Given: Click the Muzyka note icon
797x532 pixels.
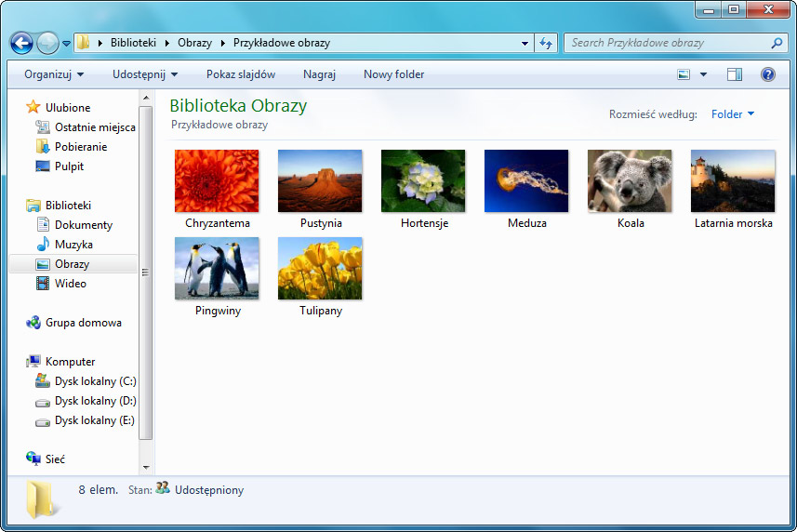Looking at the screenshot, I should coord(43,244).
